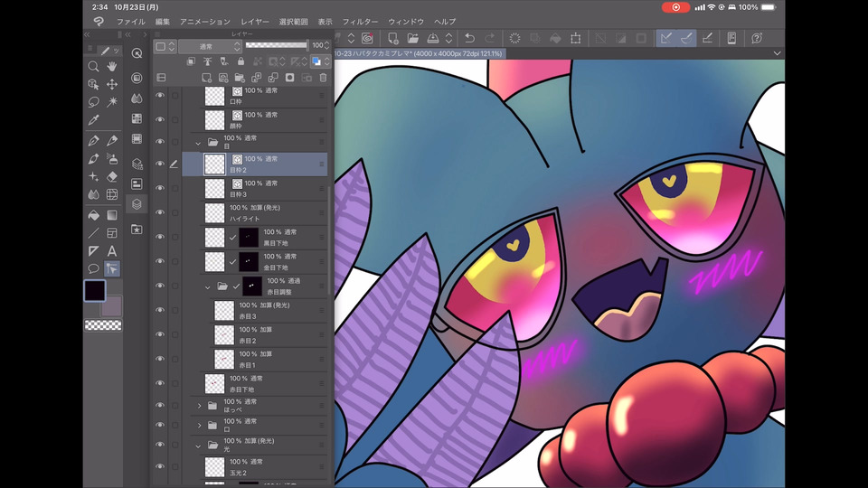Select the black main color swatch

95,290
